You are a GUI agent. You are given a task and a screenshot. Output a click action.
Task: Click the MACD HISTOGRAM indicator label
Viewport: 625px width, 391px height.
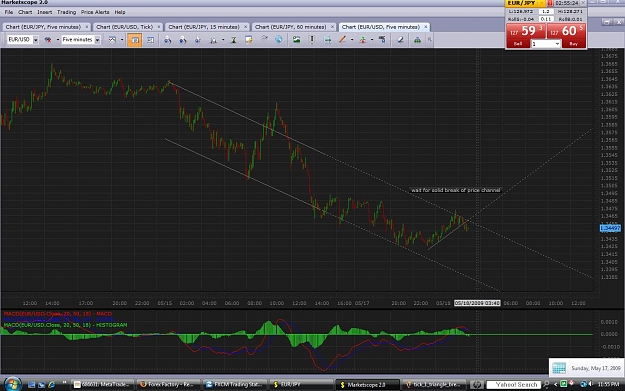[65, 325]
